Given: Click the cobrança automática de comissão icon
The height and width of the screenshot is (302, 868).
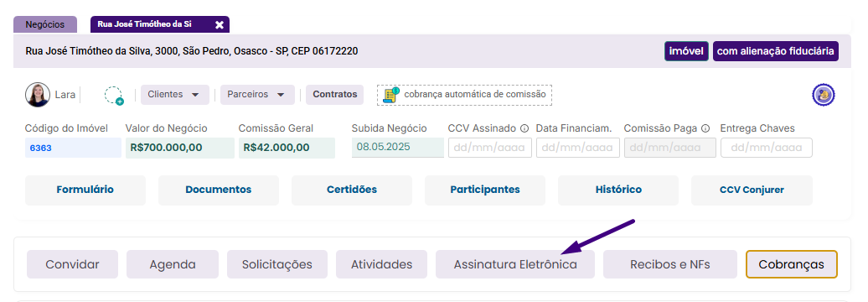Looking at the screenshot, I should (392, 95).
